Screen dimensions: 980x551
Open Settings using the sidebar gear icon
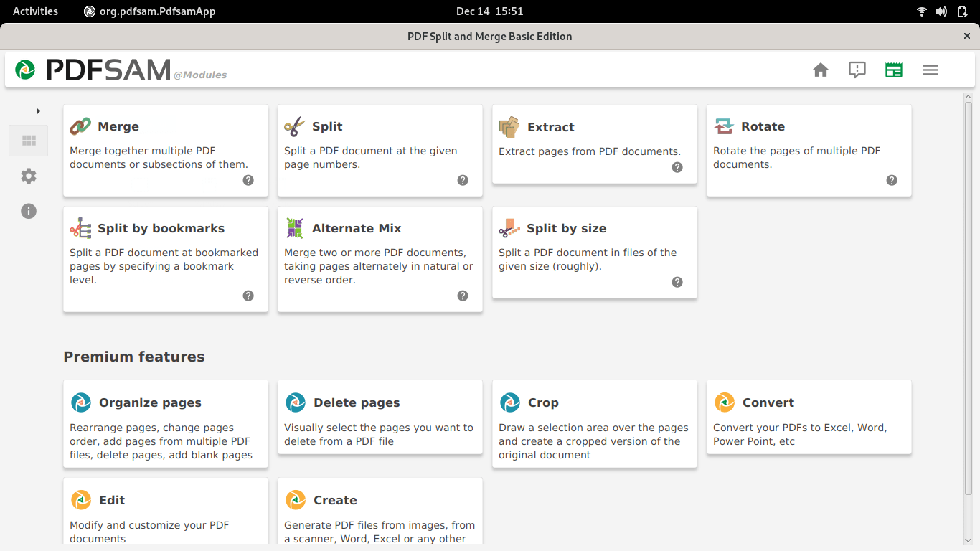tap(29, 176)
